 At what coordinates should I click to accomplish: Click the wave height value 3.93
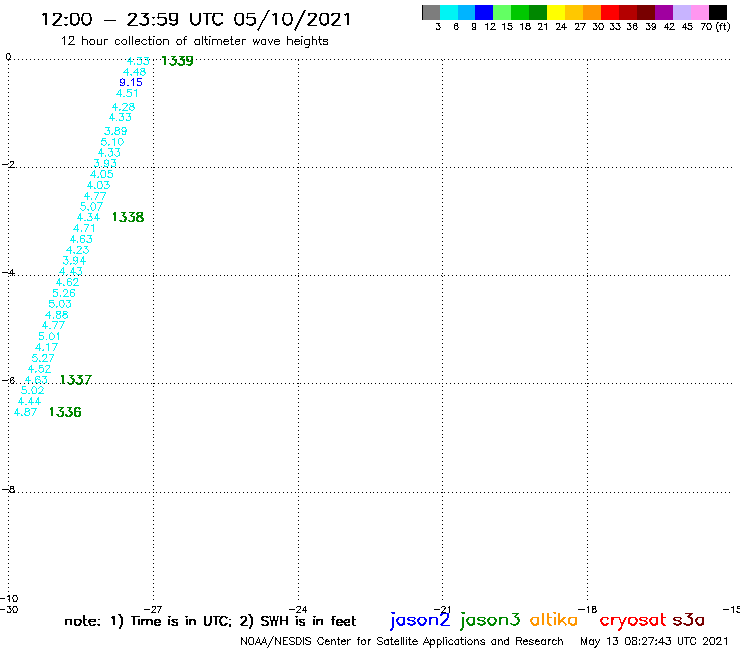pyautogui.click(x=105, y=163)
